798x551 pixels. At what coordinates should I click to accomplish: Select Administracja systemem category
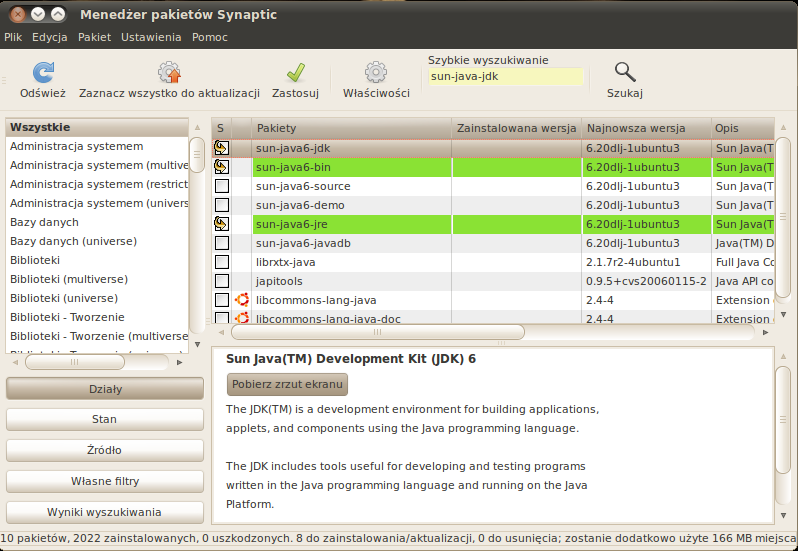[x=97, y=146]
